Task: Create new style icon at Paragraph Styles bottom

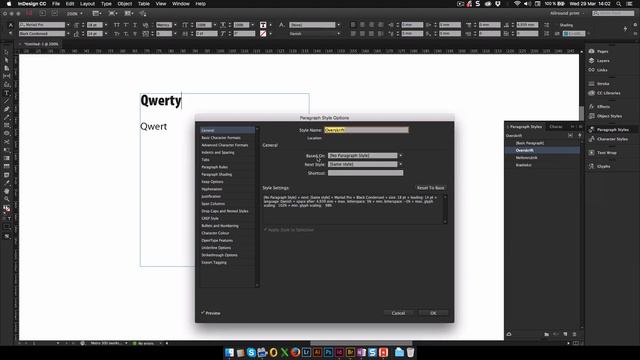Action: 565,334
